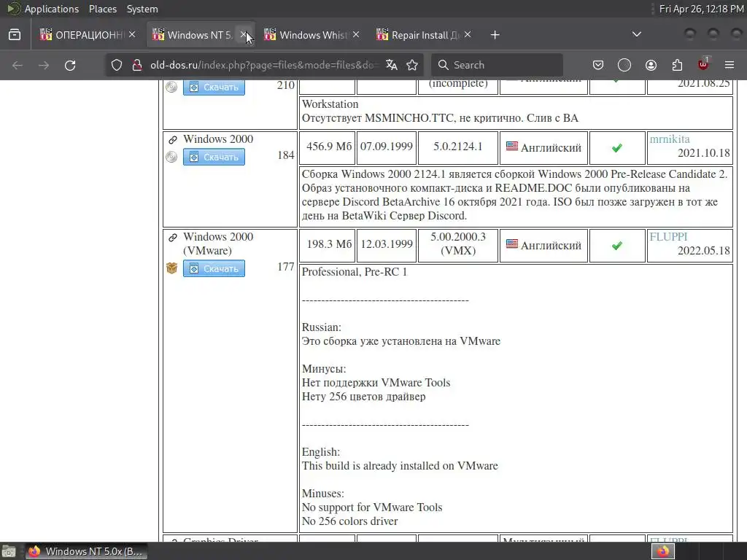Image resolution: width=747 pixels, height=560 pixels.
Task: Open the System menu
Action: point(142,9)
